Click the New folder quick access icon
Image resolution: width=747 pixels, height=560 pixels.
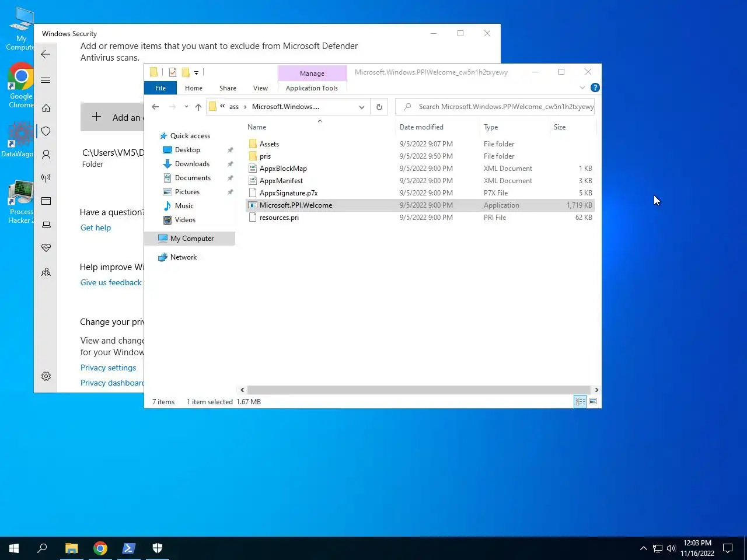[186, 72]
